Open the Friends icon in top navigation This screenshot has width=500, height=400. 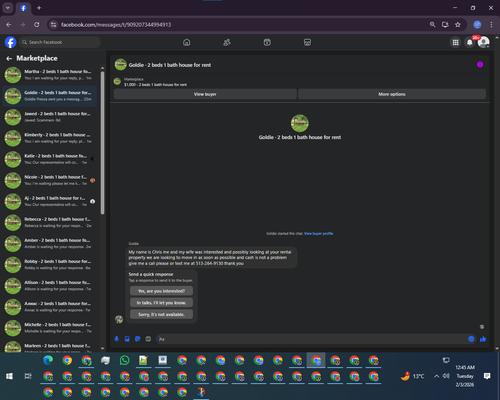[x=227, y=42]
